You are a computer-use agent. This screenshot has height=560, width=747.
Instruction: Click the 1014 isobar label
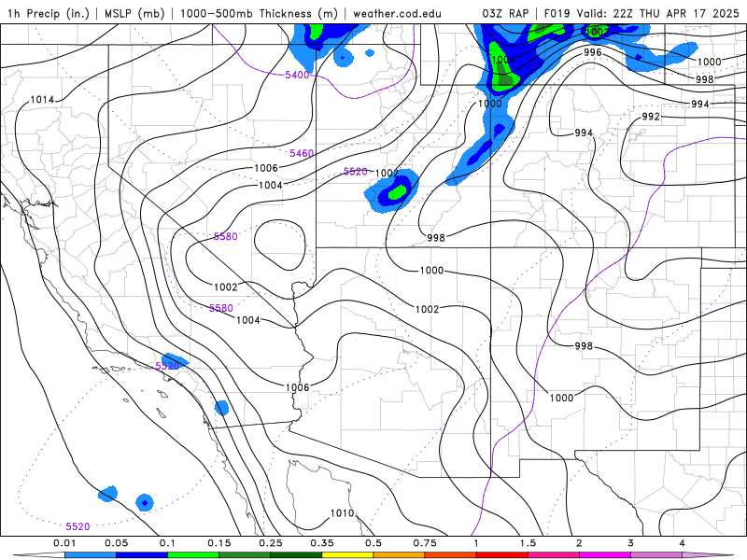tap(42, 100)
